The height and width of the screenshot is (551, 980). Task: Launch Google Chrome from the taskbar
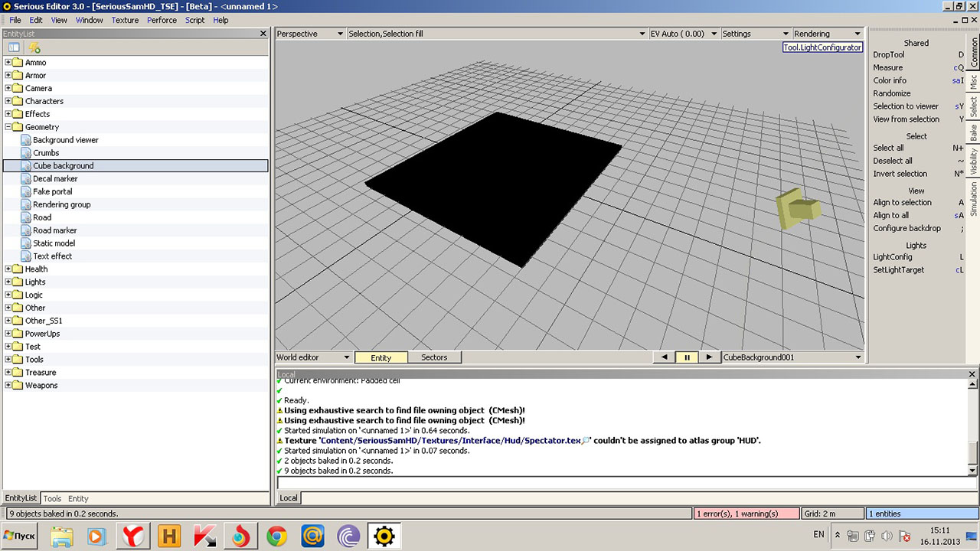(x=276, y=536)
